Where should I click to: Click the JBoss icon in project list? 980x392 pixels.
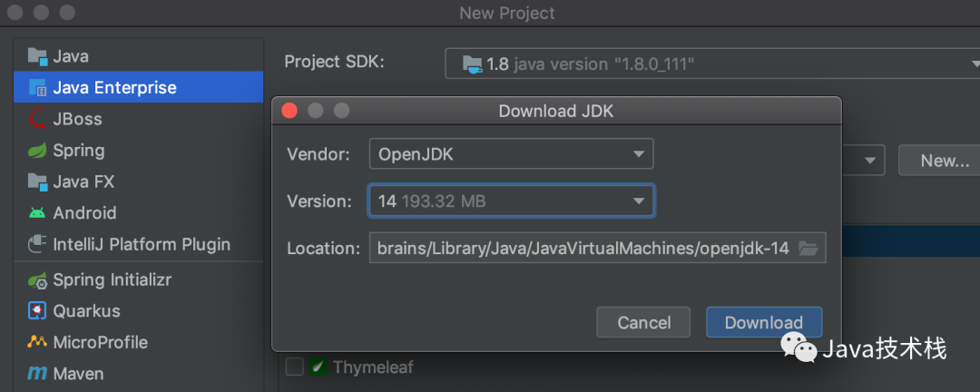(37, 119)
